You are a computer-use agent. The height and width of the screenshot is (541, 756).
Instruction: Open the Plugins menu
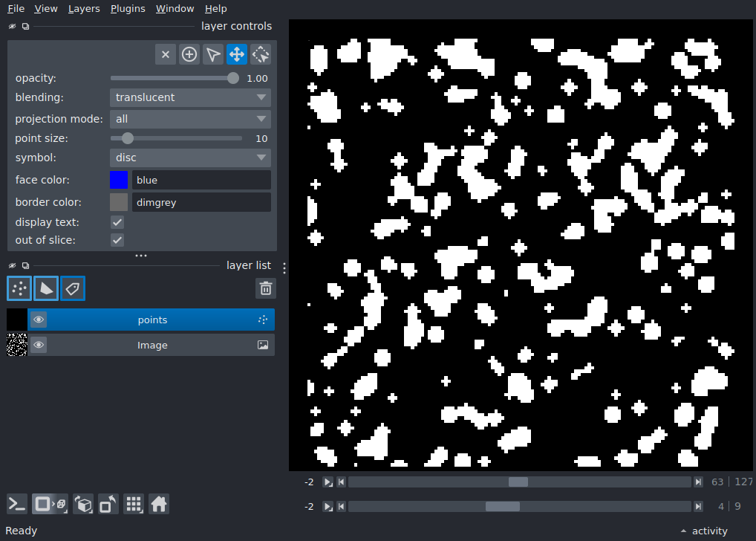point(128,9)
